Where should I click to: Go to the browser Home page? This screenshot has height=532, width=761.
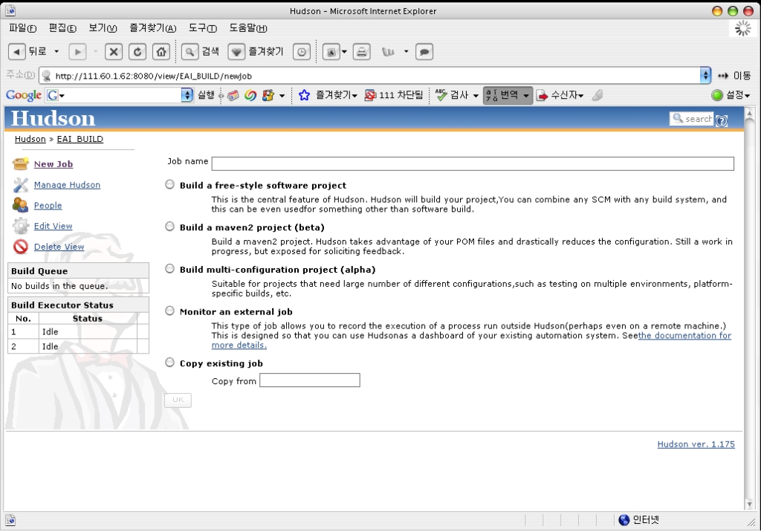pyautogui.click(x=161, y=51)
